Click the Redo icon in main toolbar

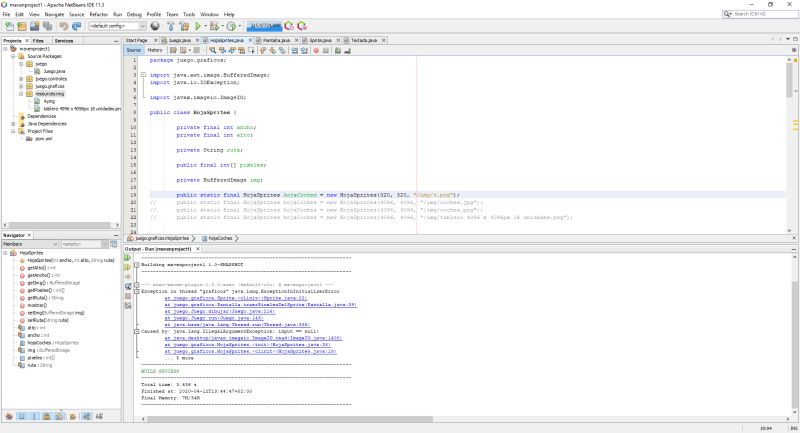tap(77, 26)
